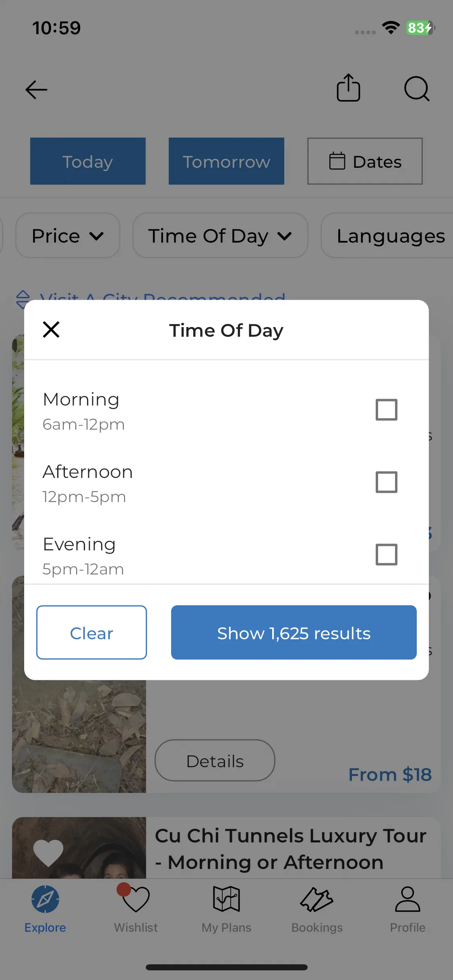
Task: Tap the white heart on Cu Chi tour
Action: point(48,852)
